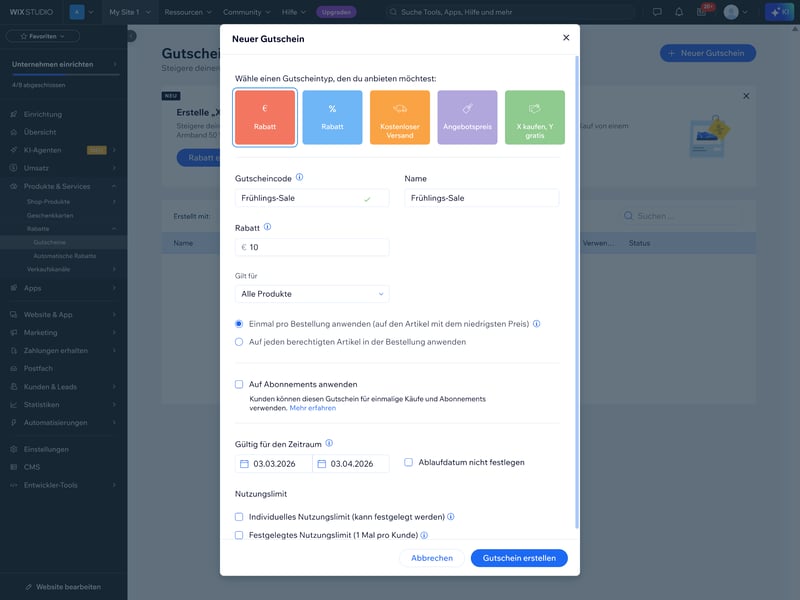Collapse Produkte & Services section
This screenshot has width=800, height=600.
tap(64, 186)
